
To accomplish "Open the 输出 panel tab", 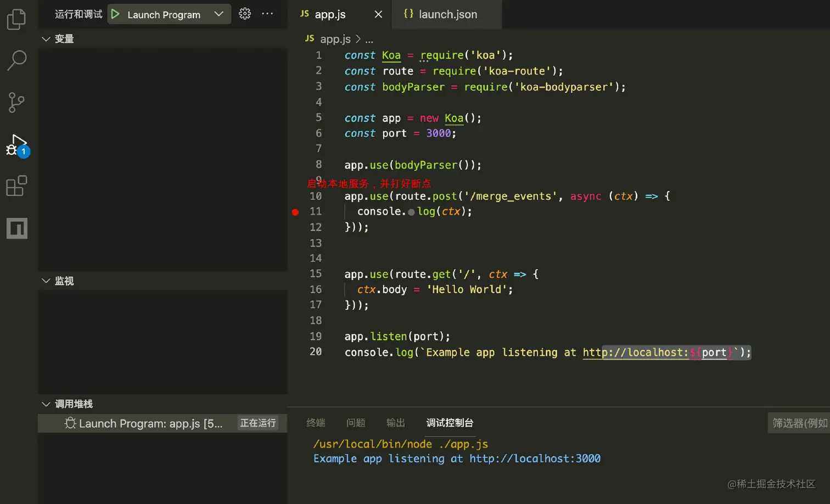I will tap(396, 423).
